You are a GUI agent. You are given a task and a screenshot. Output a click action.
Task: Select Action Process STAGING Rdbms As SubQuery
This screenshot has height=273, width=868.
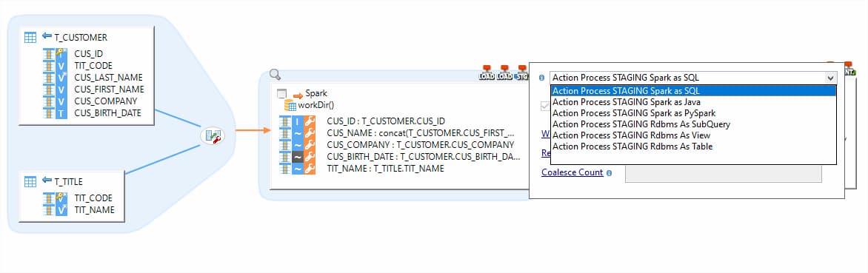click(x=693, y=124)
